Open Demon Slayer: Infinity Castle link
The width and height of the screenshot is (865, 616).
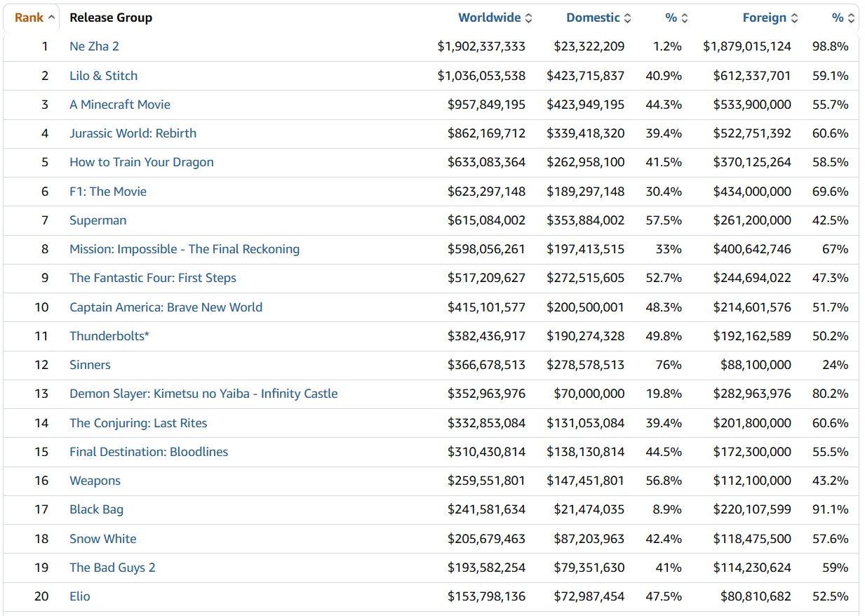pos(203,394)
